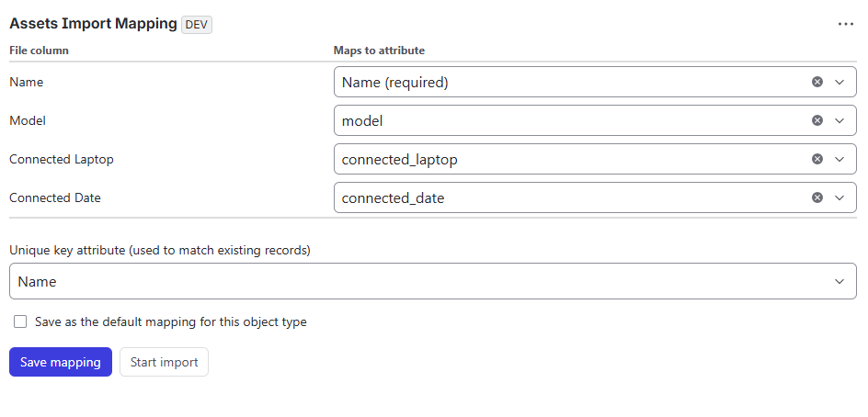This screenshot has width=868, height=417.
Task: Click the Save mapping button
Action: tap(61, 362)
